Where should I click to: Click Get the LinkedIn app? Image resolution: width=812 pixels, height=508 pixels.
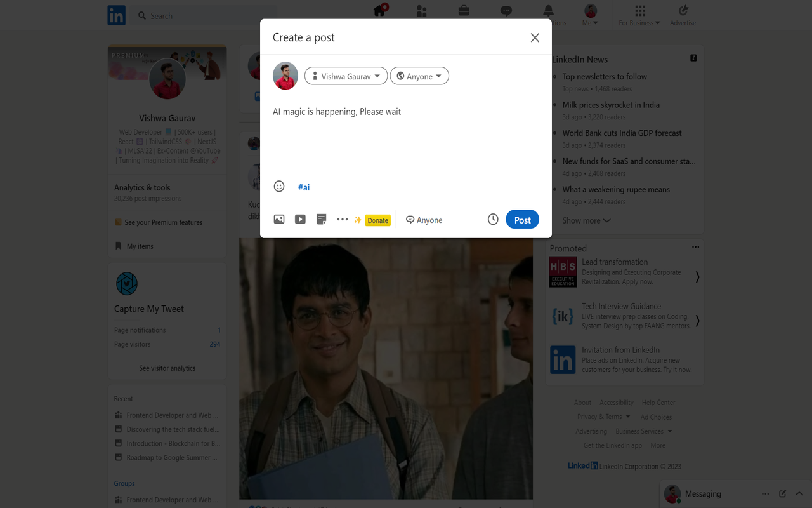[x=613, y=445]
